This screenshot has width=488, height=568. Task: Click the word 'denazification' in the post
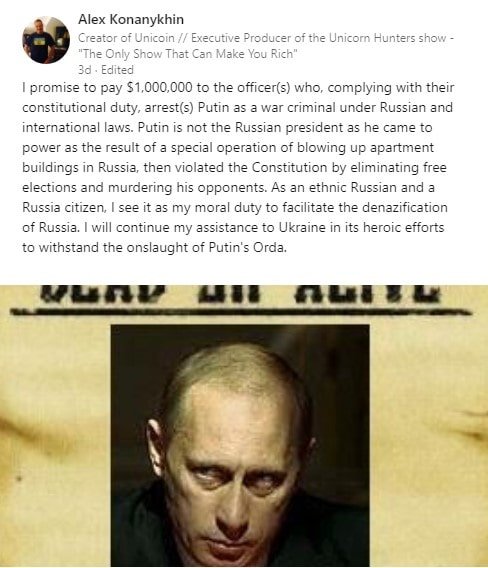pyautogui.click(x=405, y=208)
